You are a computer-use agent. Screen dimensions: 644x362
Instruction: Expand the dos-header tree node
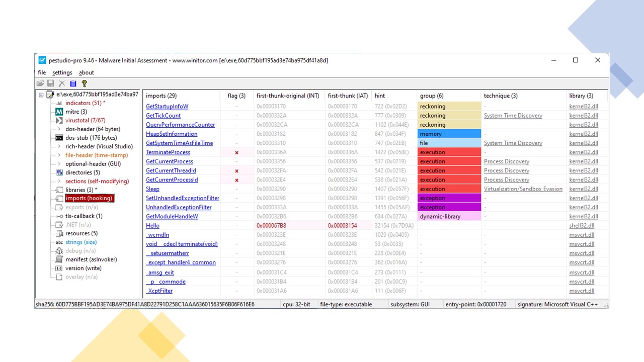coord(59,129)
